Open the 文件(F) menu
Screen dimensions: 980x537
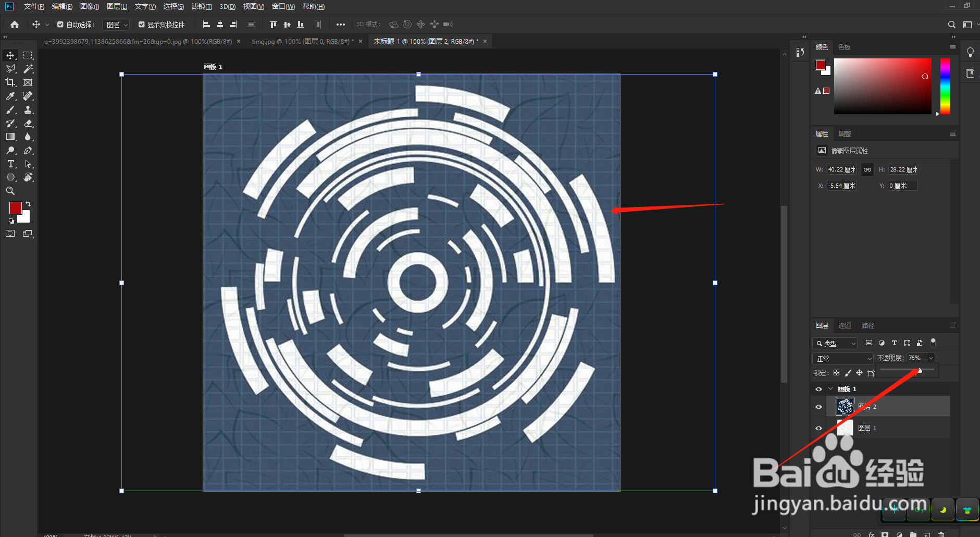[34, 7]
